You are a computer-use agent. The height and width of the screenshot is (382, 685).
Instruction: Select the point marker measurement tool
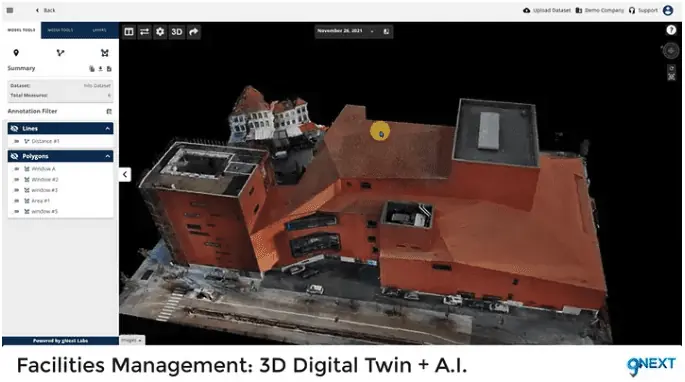[x=16, y=53]
